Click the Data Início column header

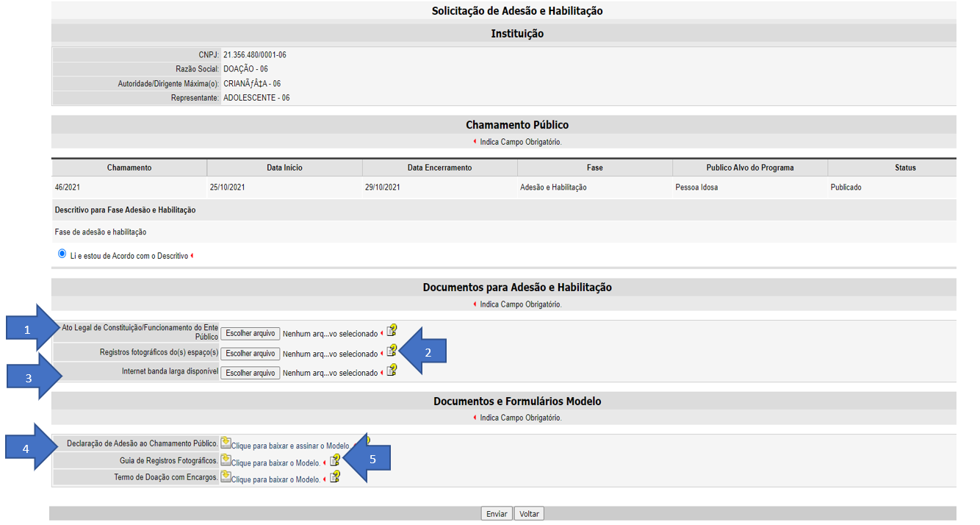pos(284,168)
